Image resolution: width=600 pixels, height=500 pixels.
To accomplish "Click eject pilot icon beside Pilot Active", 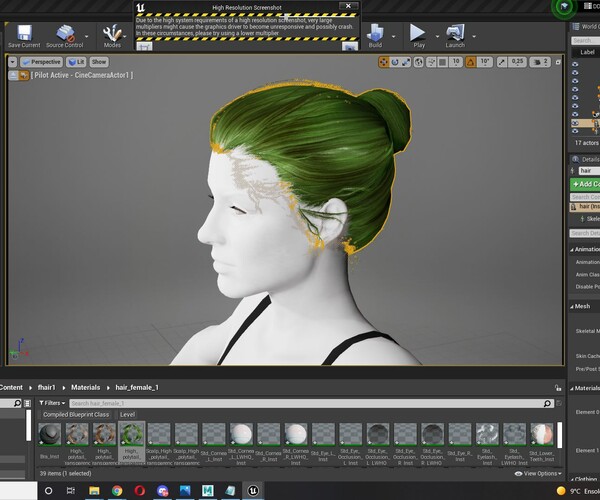I will [x=14, y=75].
